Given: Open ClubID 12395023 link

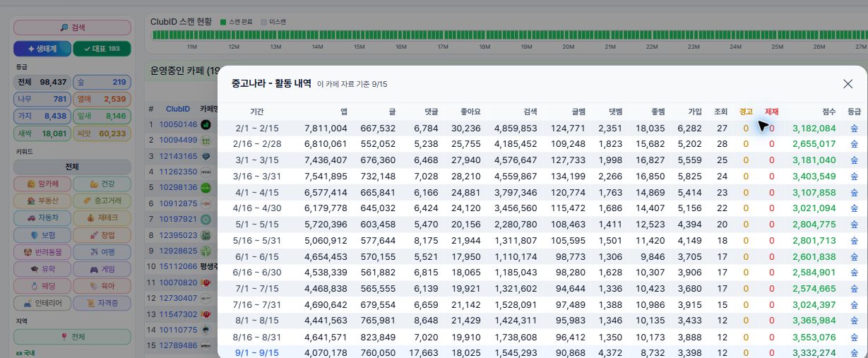Looking at the screenshot, I should click(x=178, y=235).
